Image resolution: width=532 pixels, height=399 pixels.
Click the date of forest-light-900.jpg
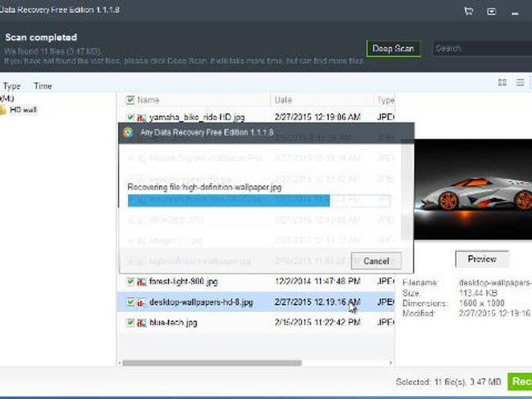coord(318,281)
